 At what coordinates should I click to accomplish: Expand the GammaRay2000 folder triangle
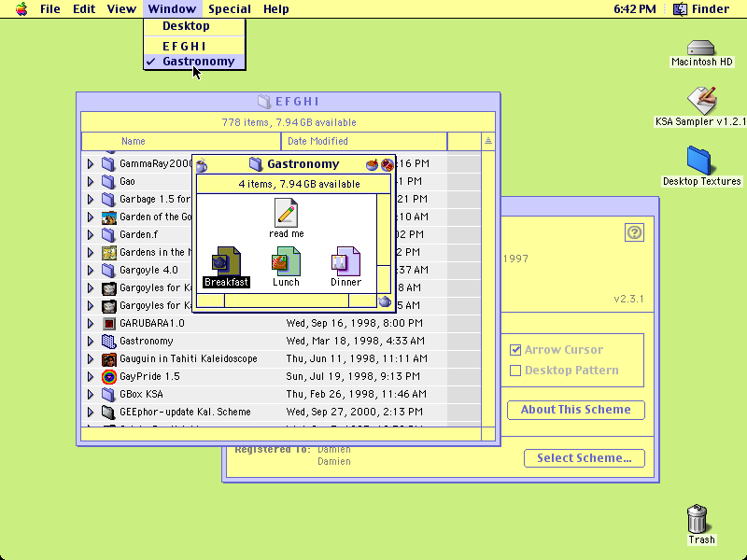pyautogui.click(x=91, y=164)
